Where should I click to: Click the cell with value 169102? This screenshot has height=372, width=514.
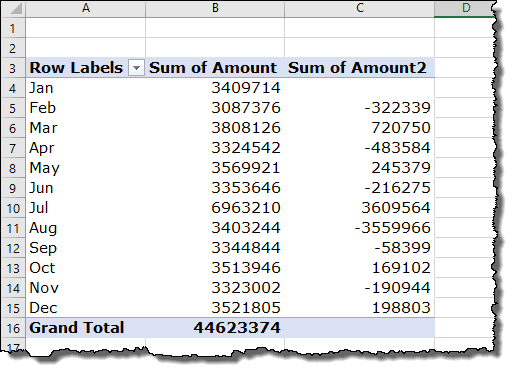point(359,268)
